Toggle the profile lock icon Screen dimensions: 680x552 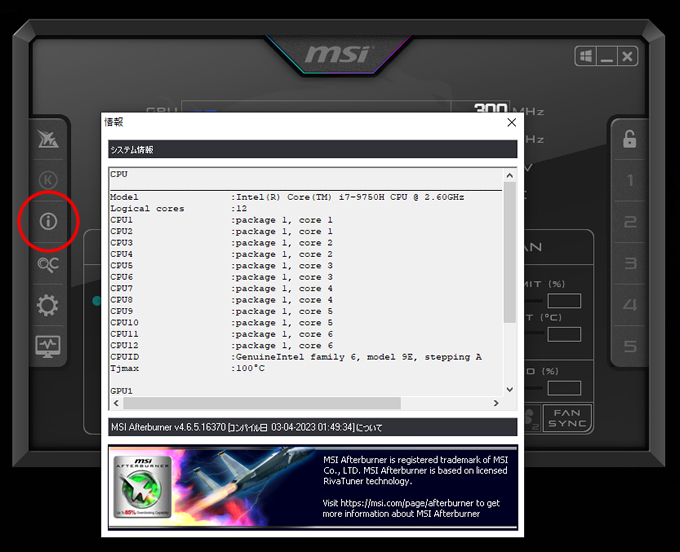click(x=630, y=139)
